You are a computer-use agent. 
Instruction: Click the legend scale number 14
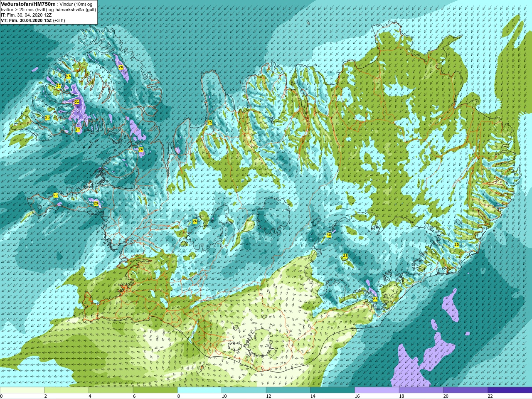[x=313, y=396]
